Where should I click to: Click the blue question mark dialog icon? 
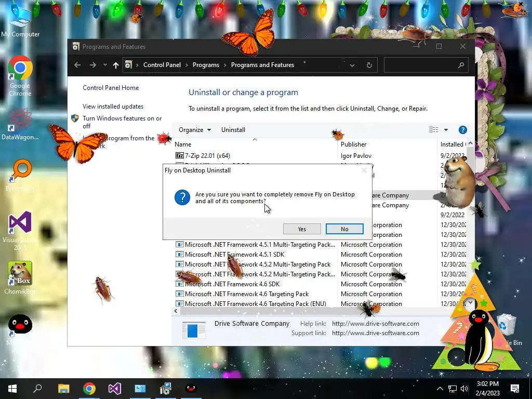[182, 197]
